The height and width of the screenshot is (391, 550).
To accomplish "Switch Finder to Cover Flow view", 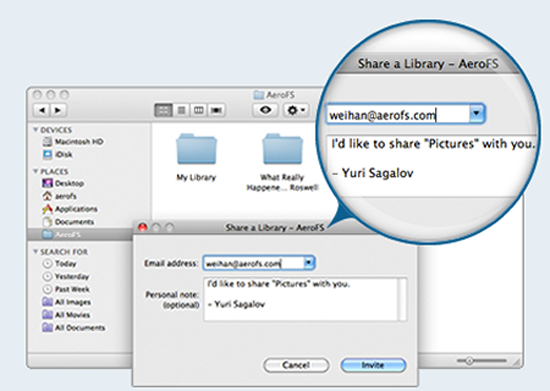I will pos(216,110).
